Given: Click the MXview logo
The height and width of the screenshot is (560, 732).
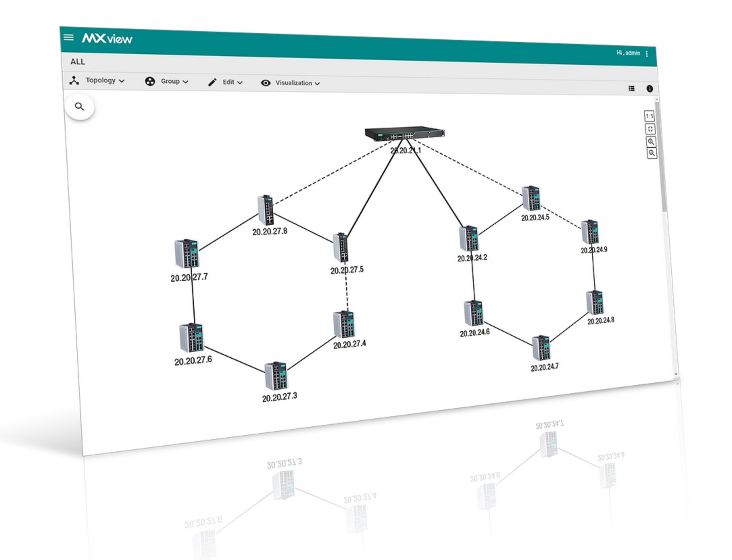Looking at the screenshot, I should click(107, 39).
